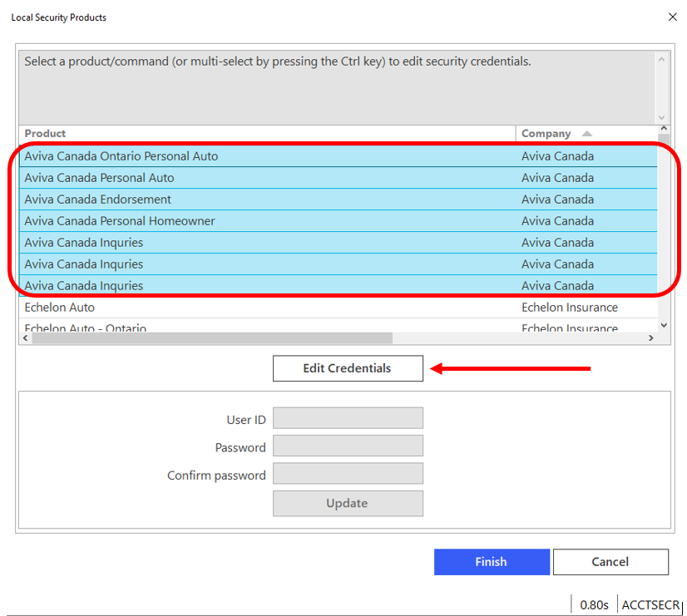Sort by the Company column header
The height and width of the screenshot is (616, 687).
click(587, 134)
